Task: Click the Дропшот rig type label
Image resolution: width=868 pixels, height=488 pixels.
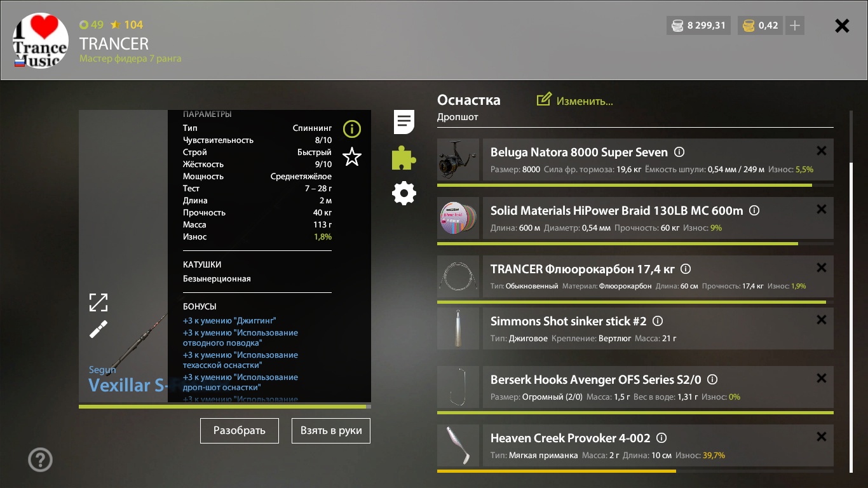Action: coord(458,117)
